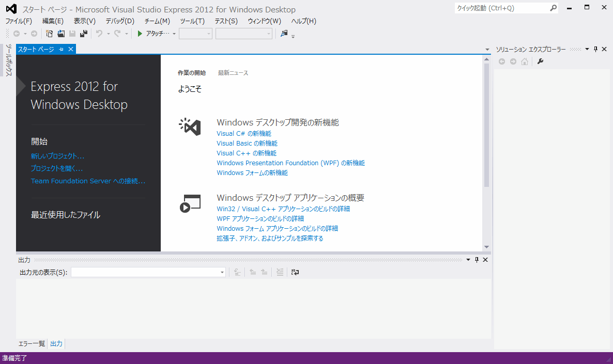The width and height of the screenshot is (613, 364).
Task: Expand the ツールボックス side tab
Action: click(x=9, y=60)
